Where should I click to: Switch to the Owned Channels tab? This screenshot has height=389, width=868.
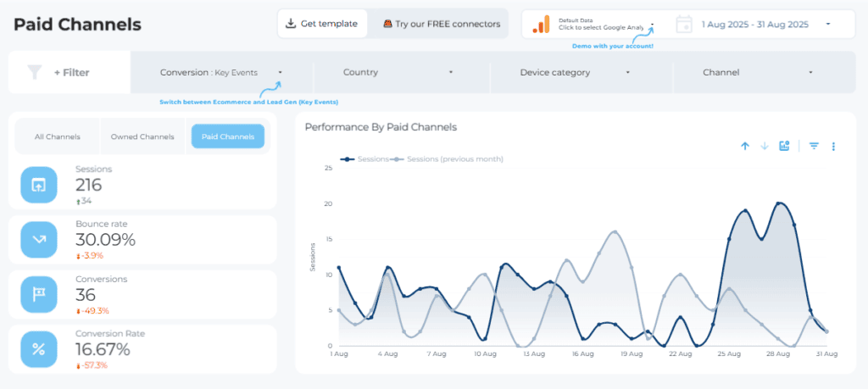[x=142, y=136]
